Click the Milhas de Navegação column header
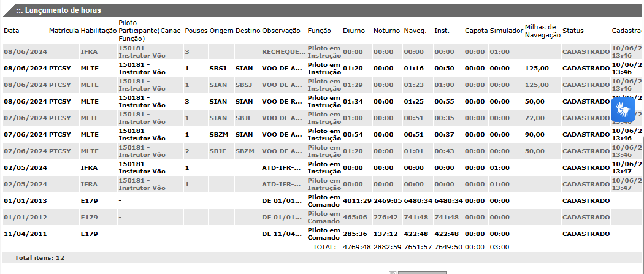Image resolution: width=644 pixels, height=274 pixels. tap(543, 31)
